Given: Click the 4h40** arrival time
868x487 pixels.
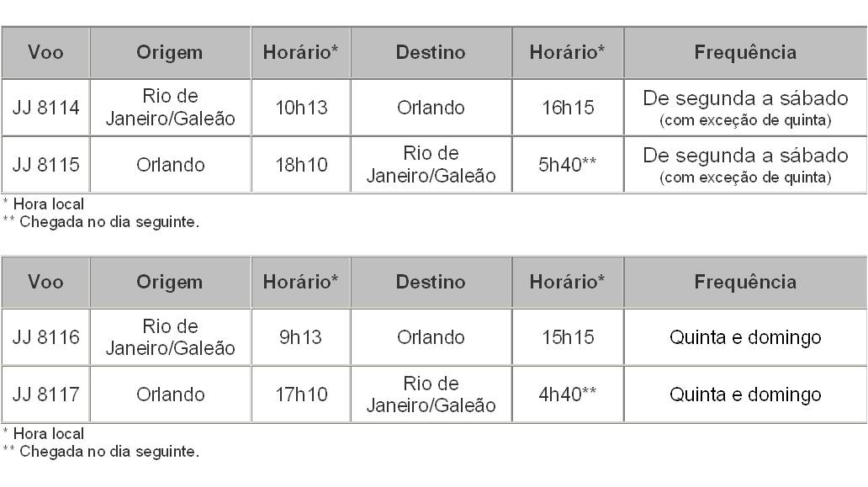Looking at the screenshot, I should point(568,394).
